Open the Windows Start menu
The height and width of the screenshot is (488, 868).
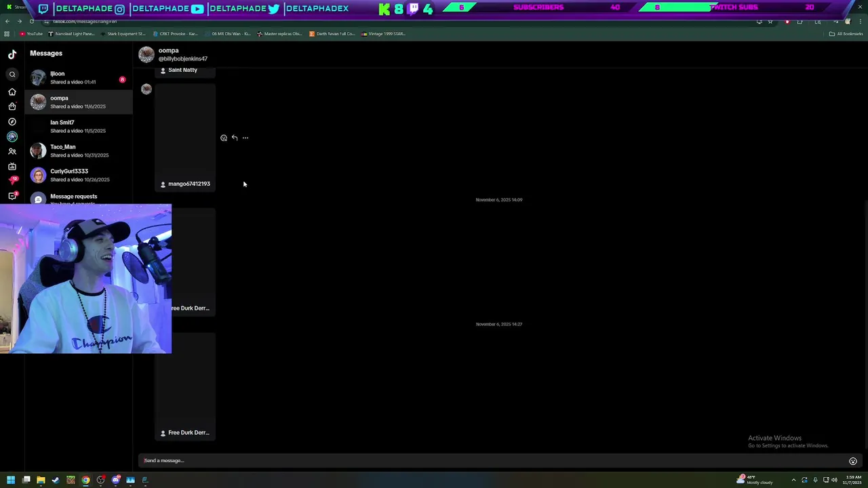pyautogui.click(x=11, y=480)
